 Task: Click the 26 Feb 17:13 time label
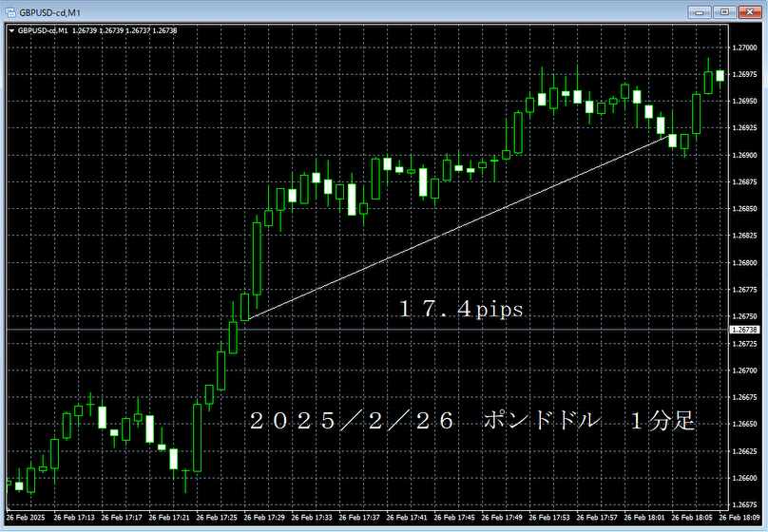point(74,518)
